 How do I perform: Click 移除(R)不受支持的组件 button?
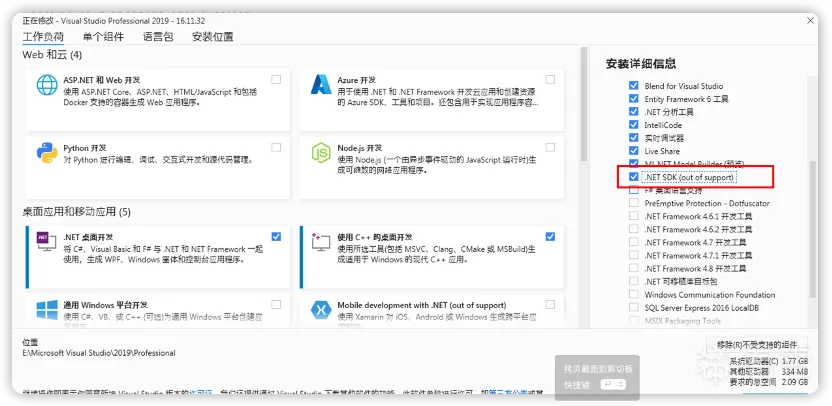point(757,344)
